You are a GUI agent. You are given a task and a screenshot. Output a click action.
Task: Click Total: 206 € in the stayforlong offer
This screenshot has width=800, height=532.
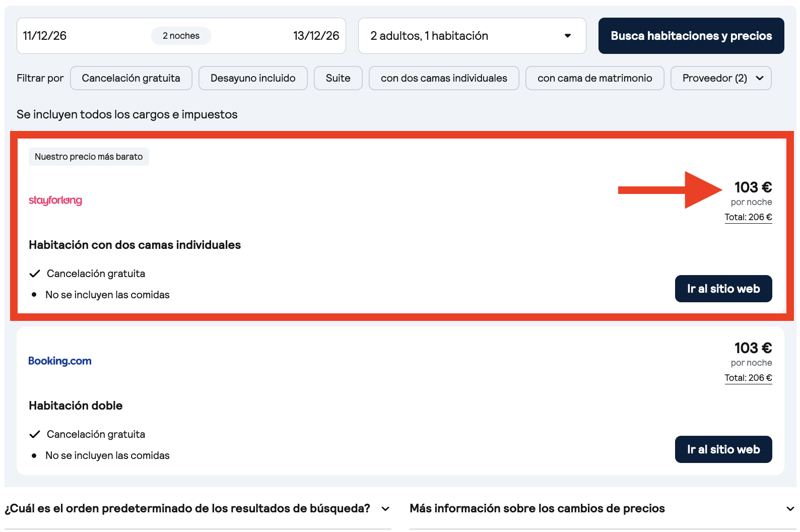coord(748,217)
